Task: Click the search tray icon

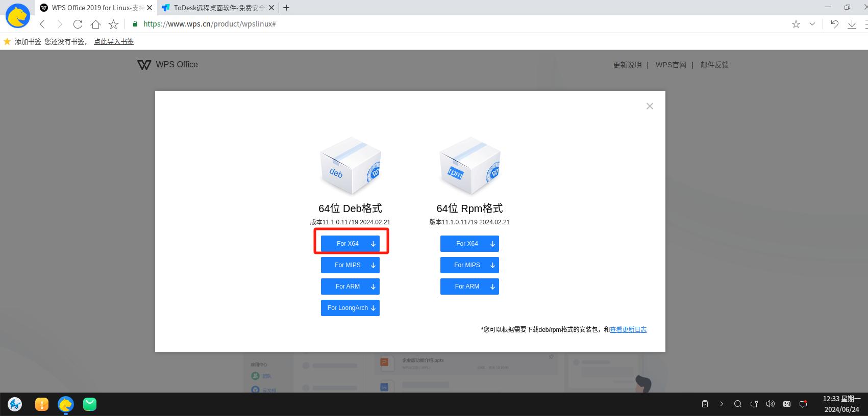Action: click(x=738, y=404)
